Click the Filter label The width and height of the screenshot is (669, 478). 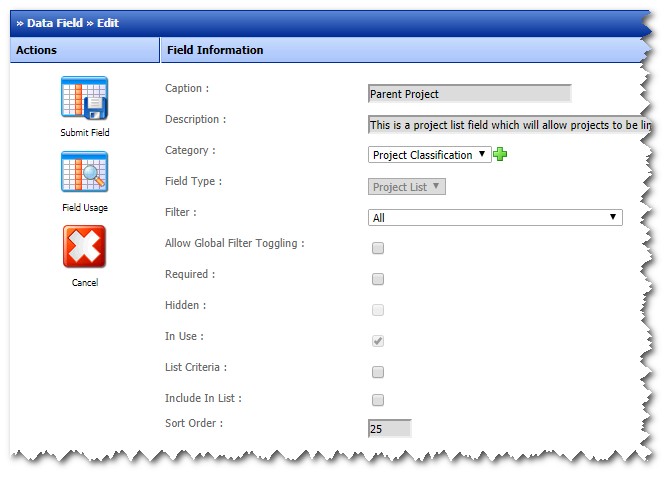tap(180, 212)
